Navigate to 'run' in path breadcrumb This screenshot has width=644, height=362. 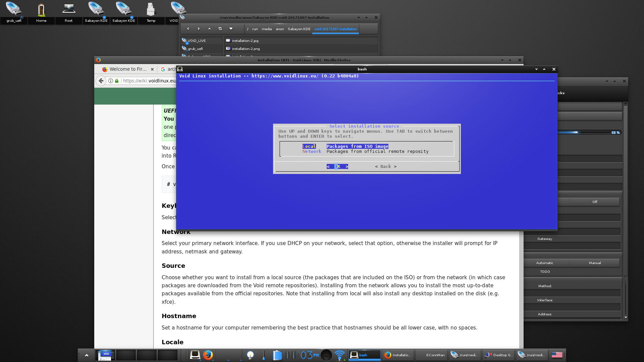tap(255, 29)
